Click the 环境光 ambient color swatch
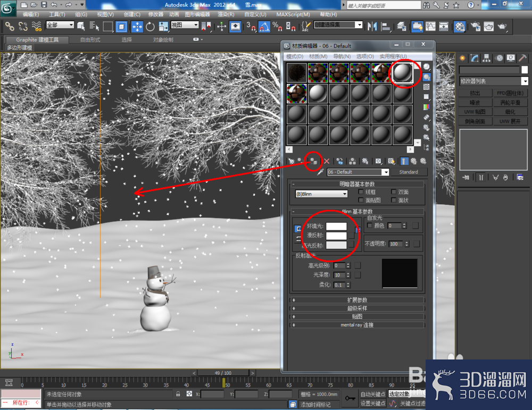Image resolution: width=532 pixels, height=410 pixels. click(336, 226)
